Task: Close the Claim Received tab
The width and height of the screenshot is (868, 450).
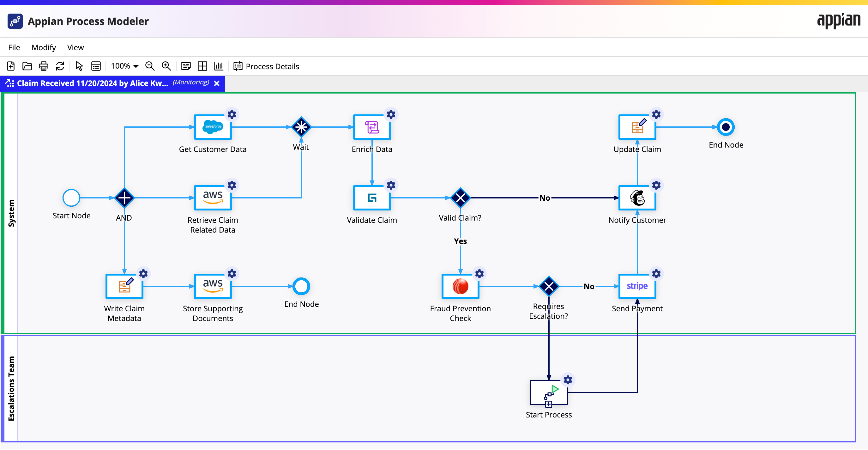Action: (217, 83)
